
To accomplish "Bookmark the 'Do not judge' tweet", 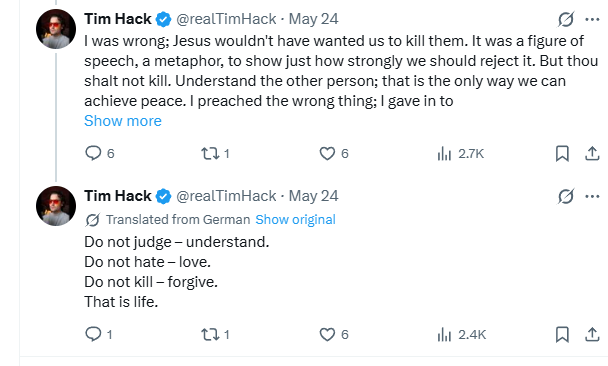I will click(x=562, y=334).
